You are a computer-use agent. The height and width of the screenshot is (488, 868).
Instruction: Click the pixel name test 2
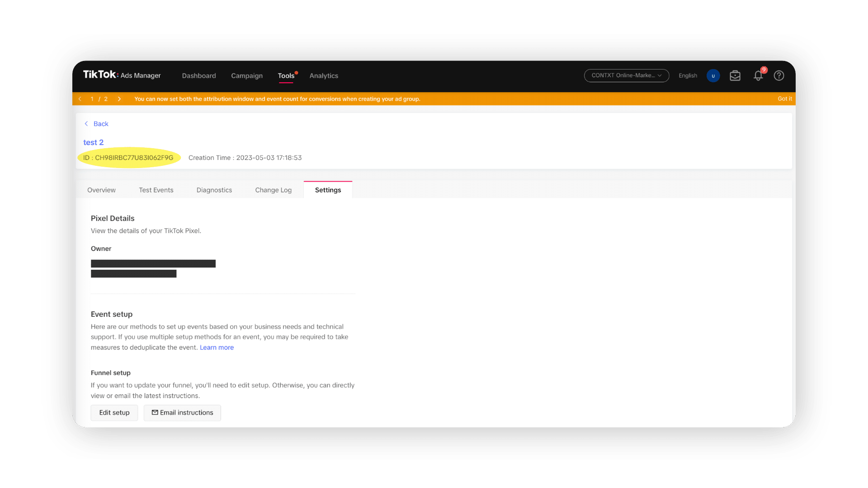(x=94, y=142)
